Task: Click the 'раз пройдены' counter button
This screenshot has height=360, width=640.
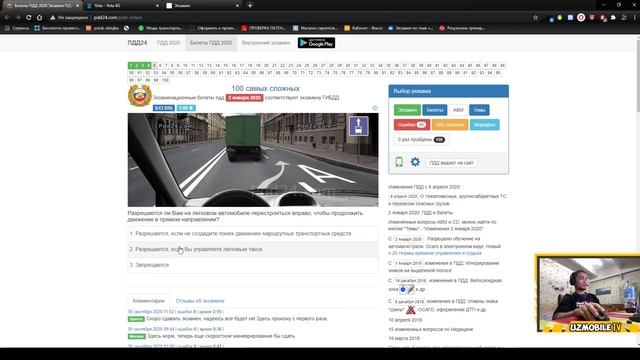Action: 421,140
